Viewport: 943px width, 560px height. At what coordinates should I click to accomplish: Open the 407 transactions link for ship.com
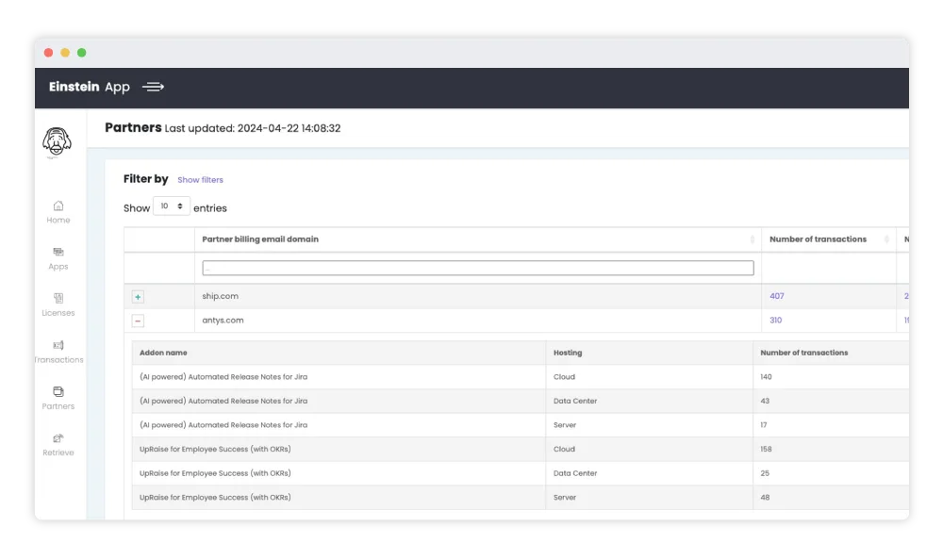pyautogui.click(x=775, y=296)
